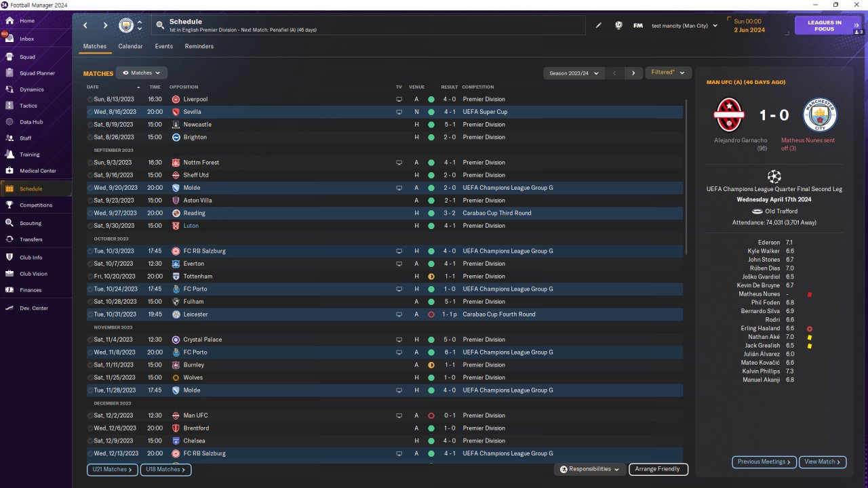Open Competitions in the sidebar

pos(36,205)
